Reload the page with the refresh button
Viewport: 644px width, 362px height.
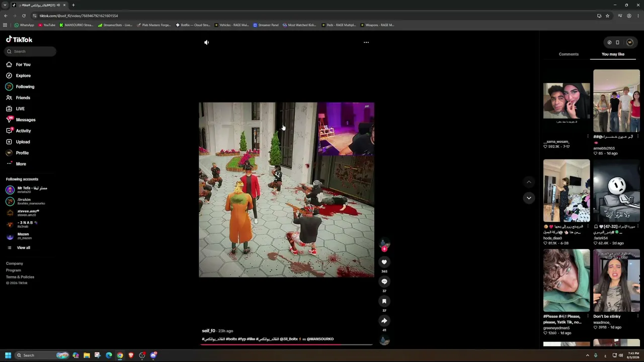[x=24, y=16]
